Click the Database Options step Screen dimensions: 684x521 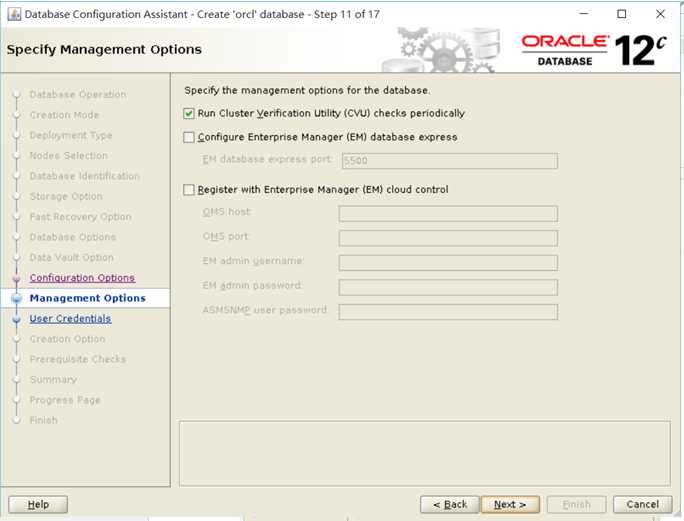click(72, 237)
